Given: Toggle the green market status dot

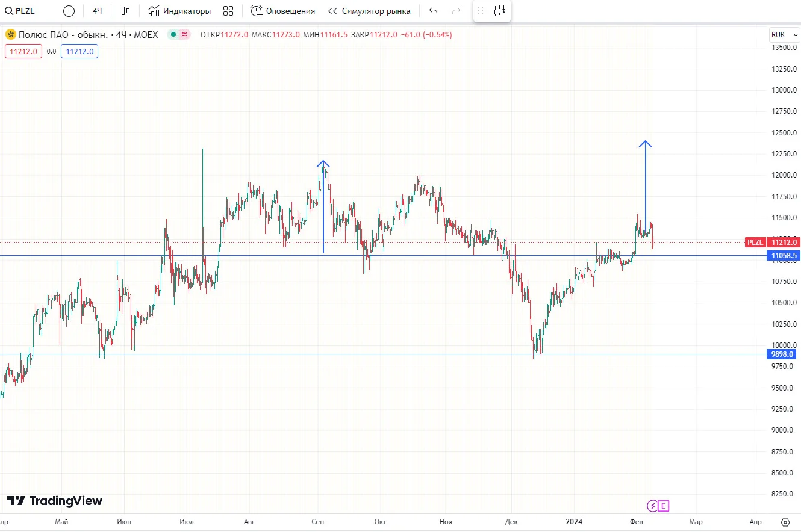Looking at the screenshot, I should tap(173, 35).
